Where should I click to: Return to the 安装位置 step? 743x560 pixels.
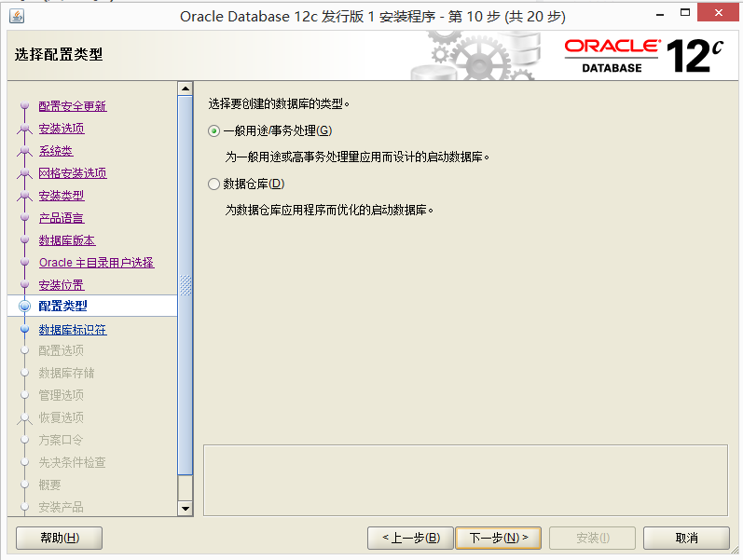(x=62, y=285)
